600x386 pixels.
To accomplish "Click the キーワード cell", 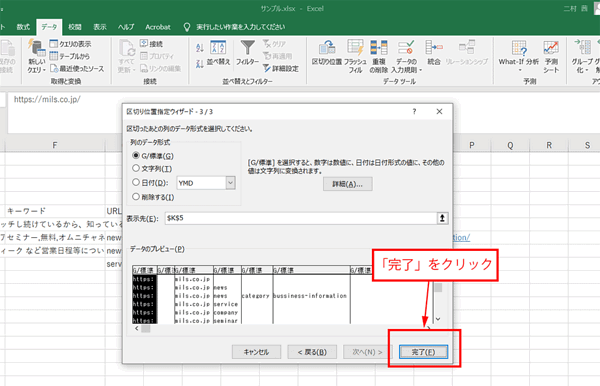I will (x=55, y=211).
